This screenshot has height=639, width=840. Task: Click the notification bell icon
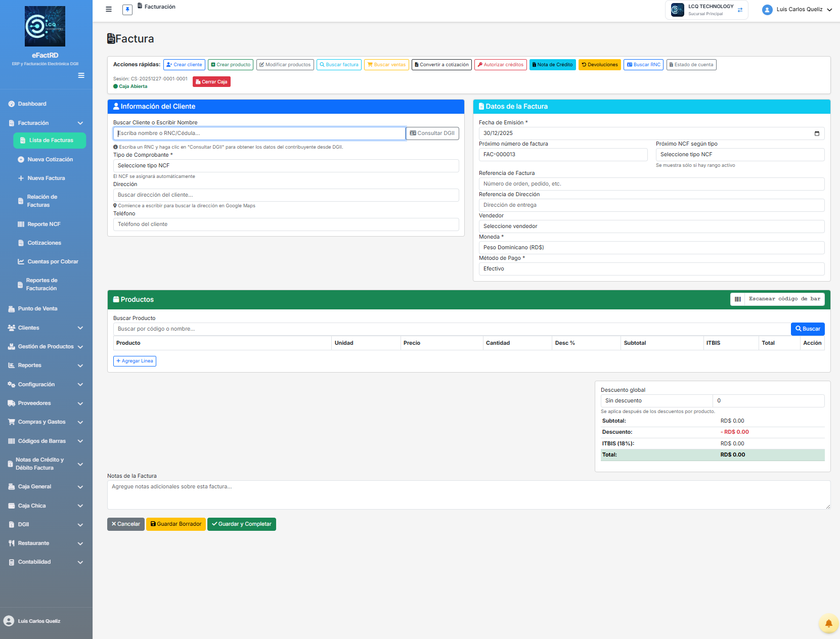pos(828,623)
